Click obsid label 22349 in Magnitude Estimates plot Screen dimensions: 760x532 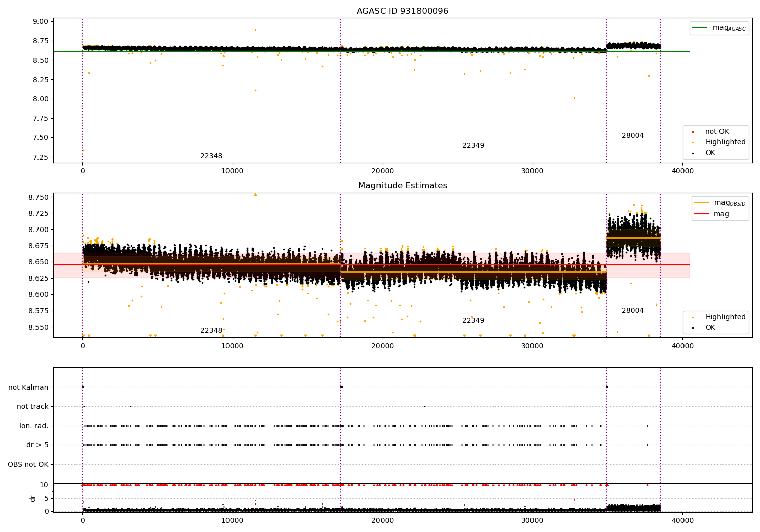(473, 321)
